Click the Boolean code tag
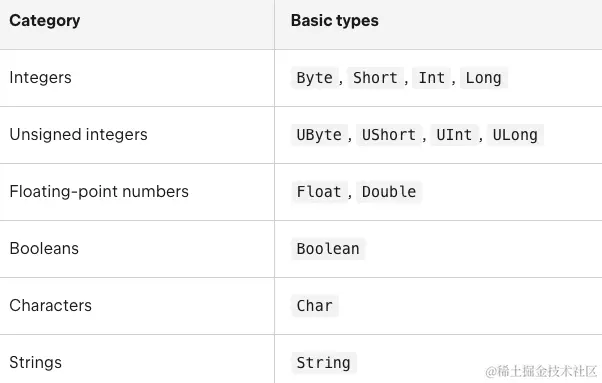This screenshot has width=602, height=383. click(x=328, y=249)
